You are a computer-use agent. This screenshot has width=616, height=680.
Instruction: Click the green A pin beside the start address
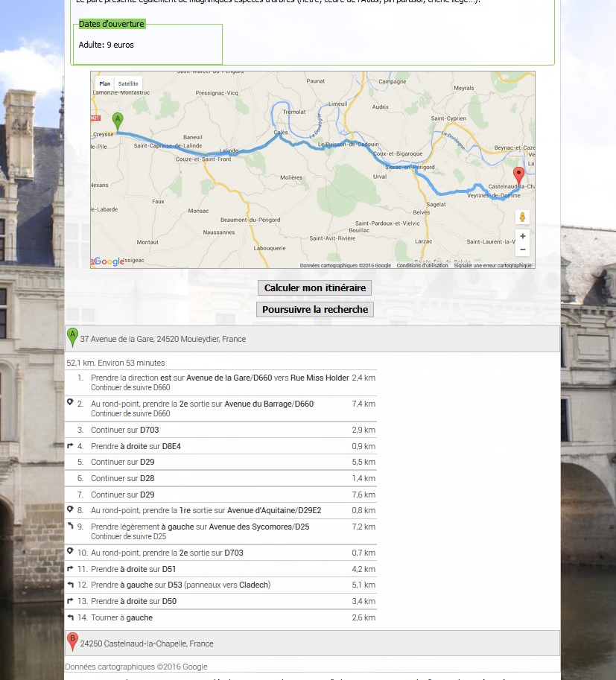pos(72,338)
